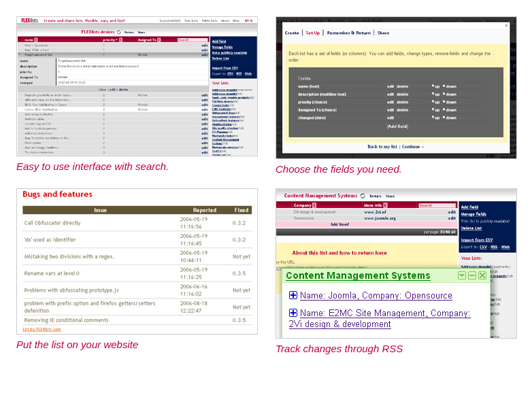Click Delete List in Content Management sidebar

click(x=471, y=228)
